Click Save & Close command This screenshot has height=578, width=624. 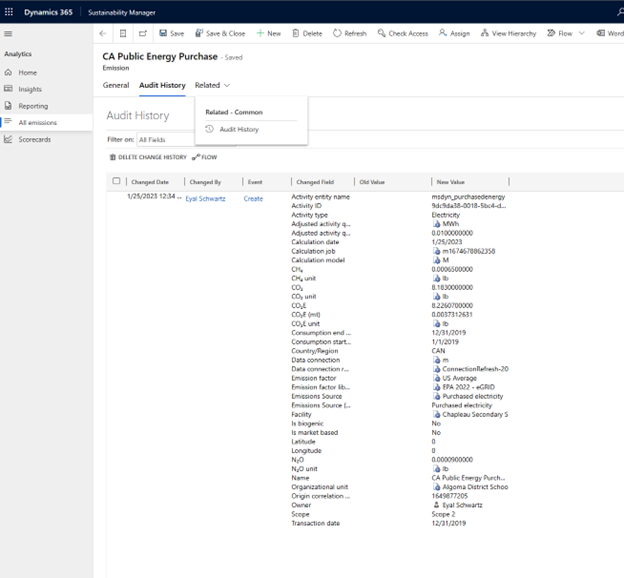click(x=220, y=33)
